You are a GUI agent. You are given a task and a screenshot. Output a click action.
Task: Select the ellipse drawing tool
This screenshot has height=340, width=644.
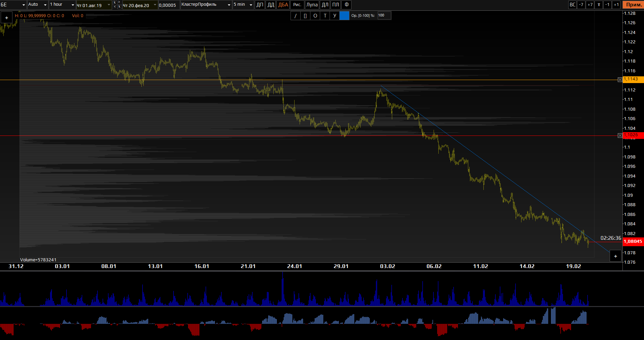click(x=315, y=15)
